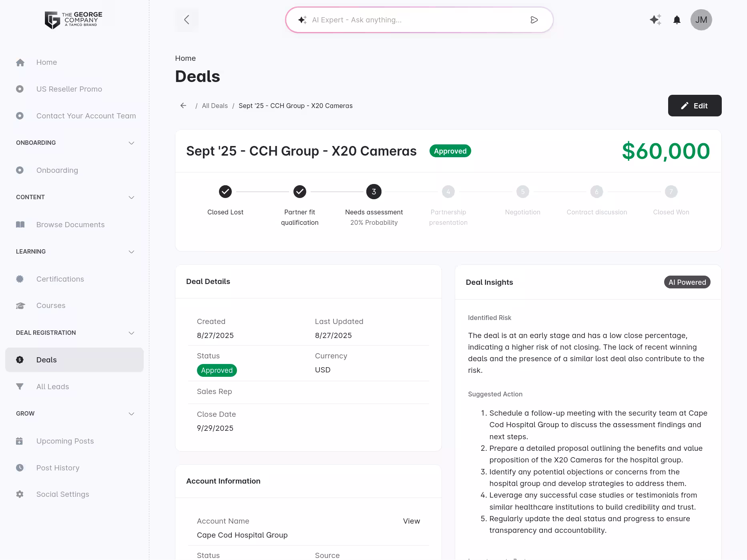Viewport: 747px width, 560px height.
Task: Click the Edit button
Action: 695,106
